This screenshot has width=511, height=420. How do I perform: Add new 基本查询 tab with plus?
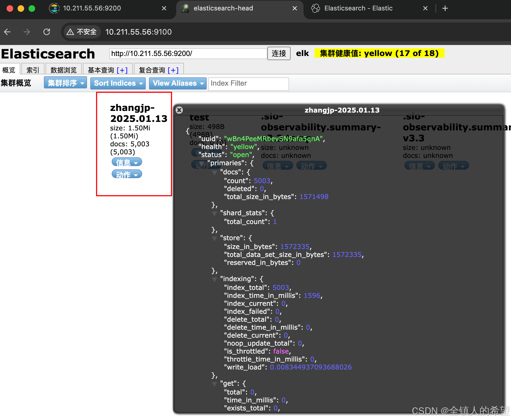tap(122, 70)
